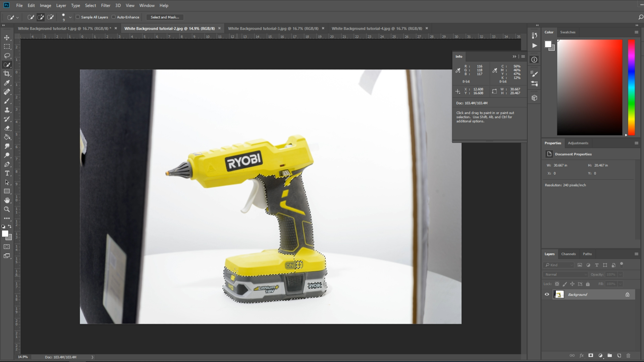Open the Normal blend mode dropdown
This screenshot has width=644, height=362.
point(566,275)
